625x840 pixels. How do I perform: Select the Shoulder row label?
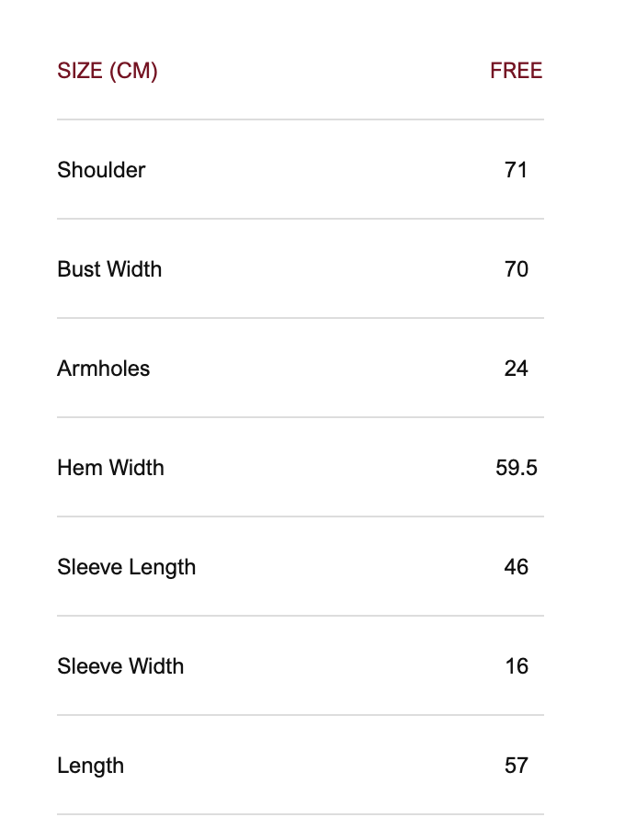pos(101,170)
